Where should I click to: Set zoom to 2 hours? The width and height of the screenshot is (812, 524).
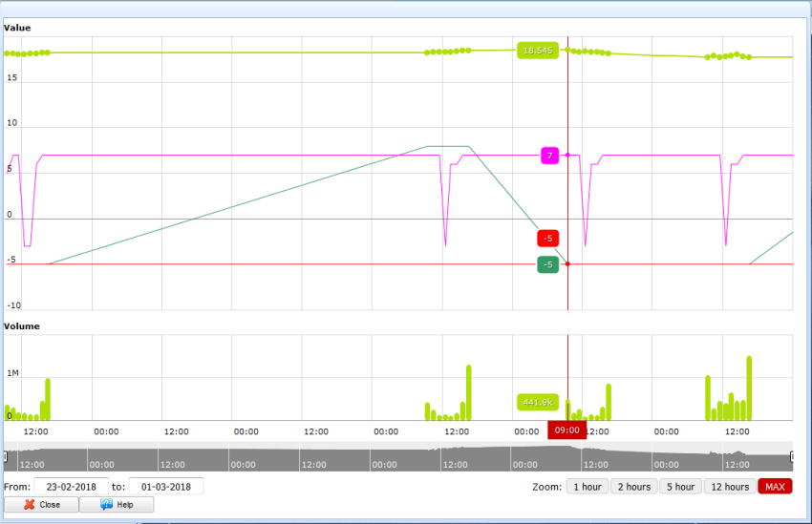[x=633, y=487]
